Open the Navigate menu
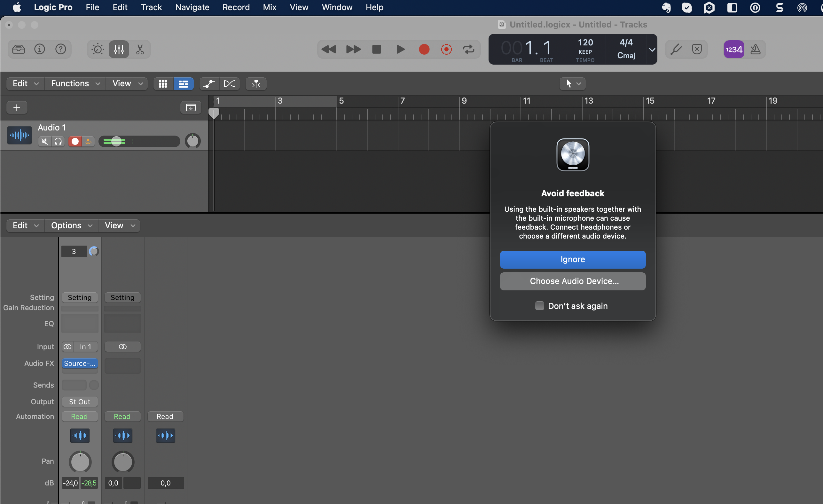 (x=192, y=7)
